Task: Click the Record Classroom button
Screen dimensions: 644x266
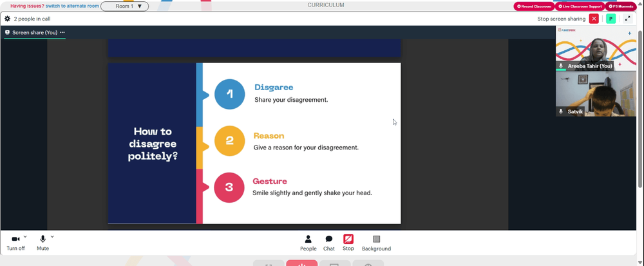Action: pos(534,6)
